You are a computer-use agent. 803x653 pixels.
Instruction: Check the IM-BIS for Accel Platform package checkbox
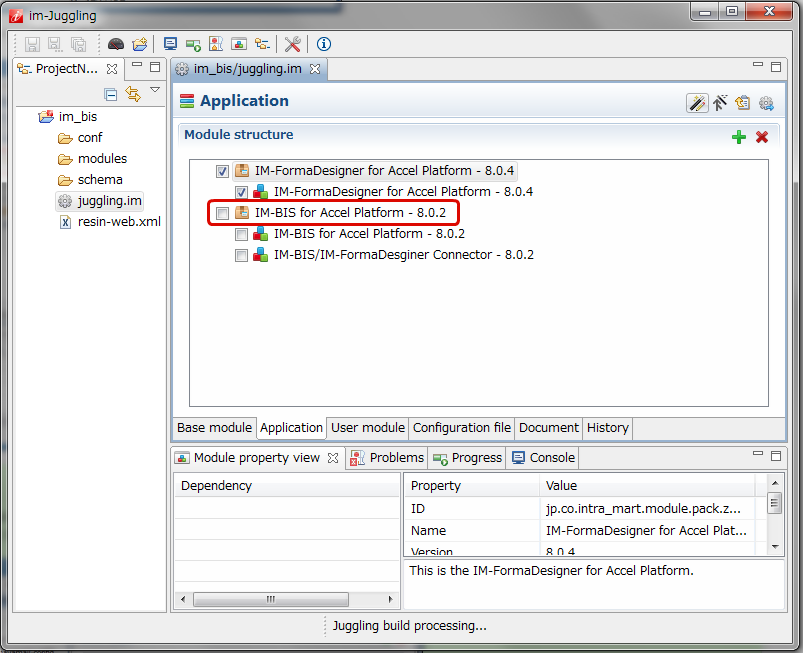[x=222, y=213]
